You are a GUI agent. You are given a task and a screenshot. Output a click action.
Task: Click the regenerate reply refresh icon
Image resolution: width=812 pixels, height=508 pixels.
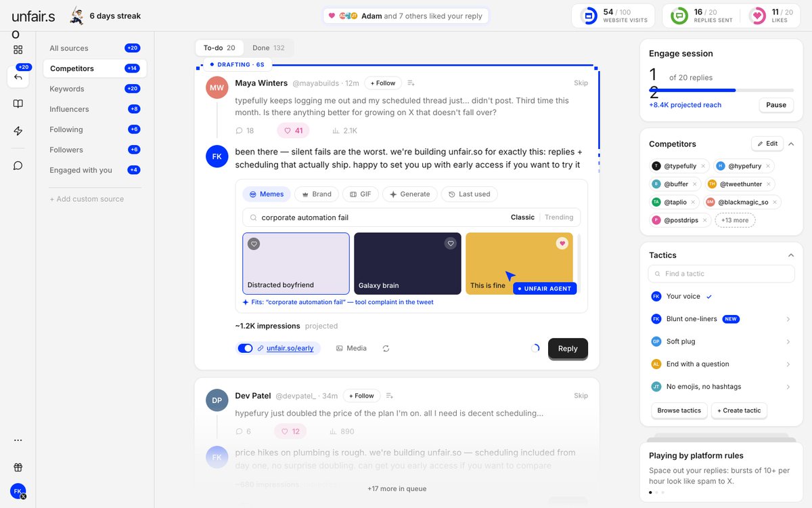coord(386,348)
